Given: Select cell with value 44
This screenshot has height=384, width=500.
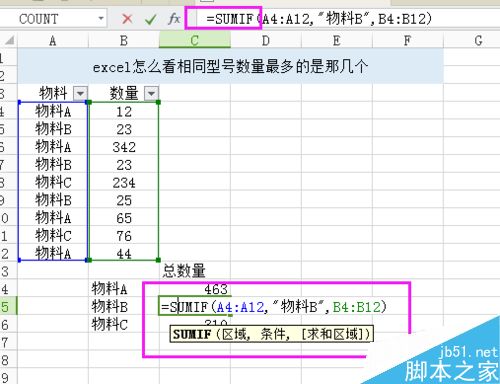Looking at the screenshot, I should click(x=124, y=254).
